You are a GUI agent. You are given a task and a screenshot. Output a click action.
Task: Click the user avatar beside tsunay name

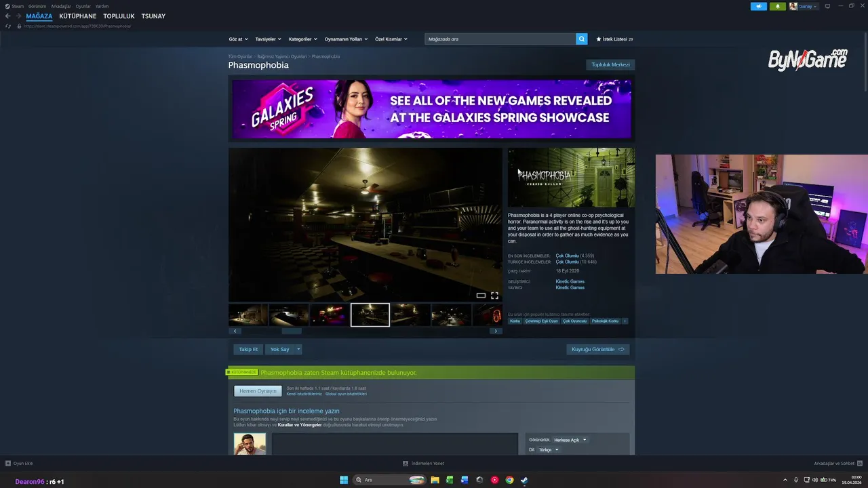793,6
